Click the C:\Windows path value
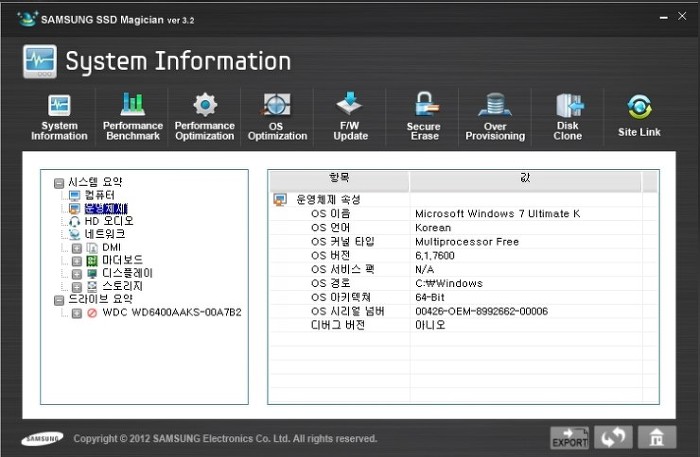The width and height of the screenshot is (700, 457). (449, 283)
